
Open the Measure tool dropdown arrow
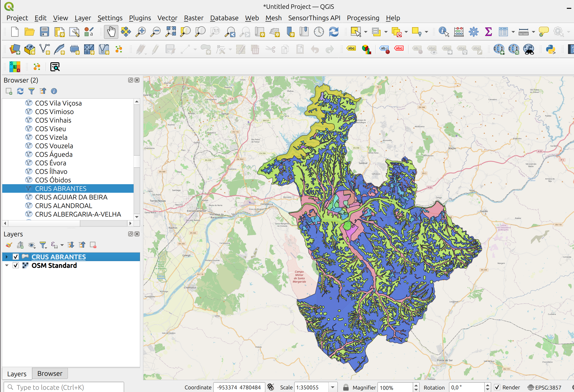(x=533, y=32)
